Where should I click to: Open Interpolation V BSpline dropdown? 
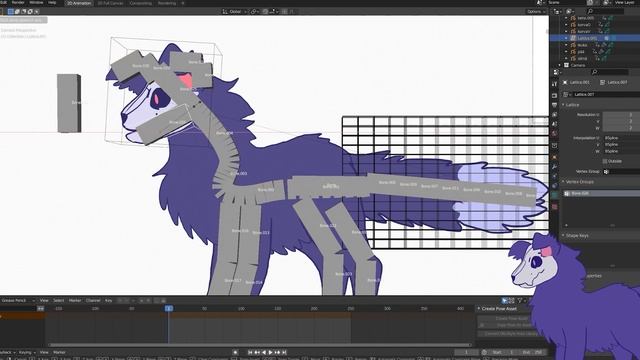tap(621, 144)
